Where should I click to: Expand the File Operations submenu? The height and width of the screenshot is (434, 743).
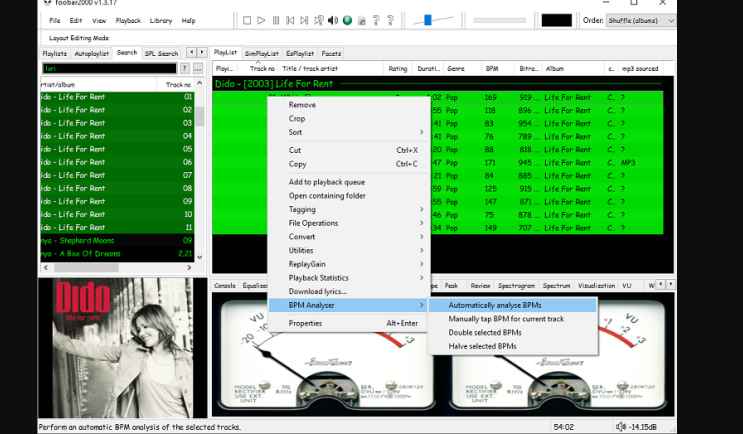pos(350,223)
